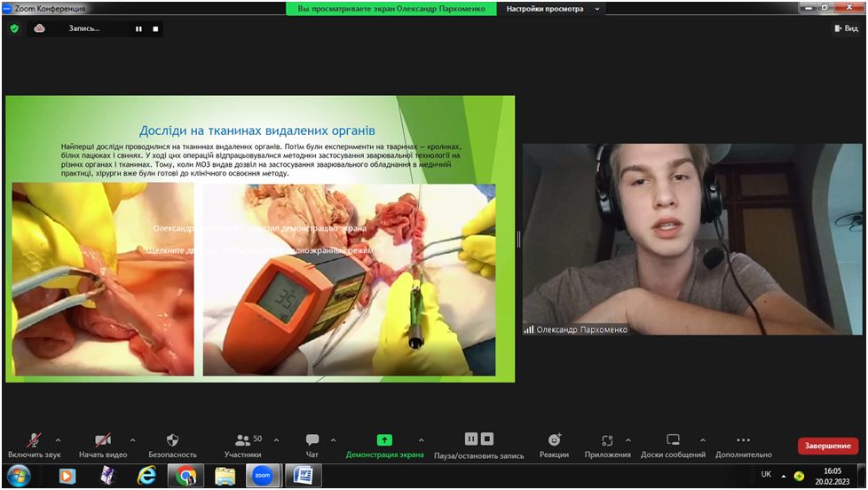868x490 pixels.
Task: Click the green tray icon next to the clock
Action: pos(799,476)
